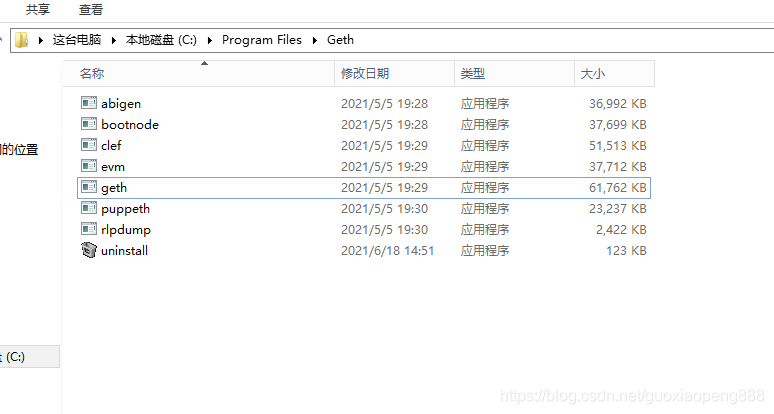Expand arrow before 本地磁盘 (C:) in path
This screenshot has height=414, width=774.
(114, 40)
